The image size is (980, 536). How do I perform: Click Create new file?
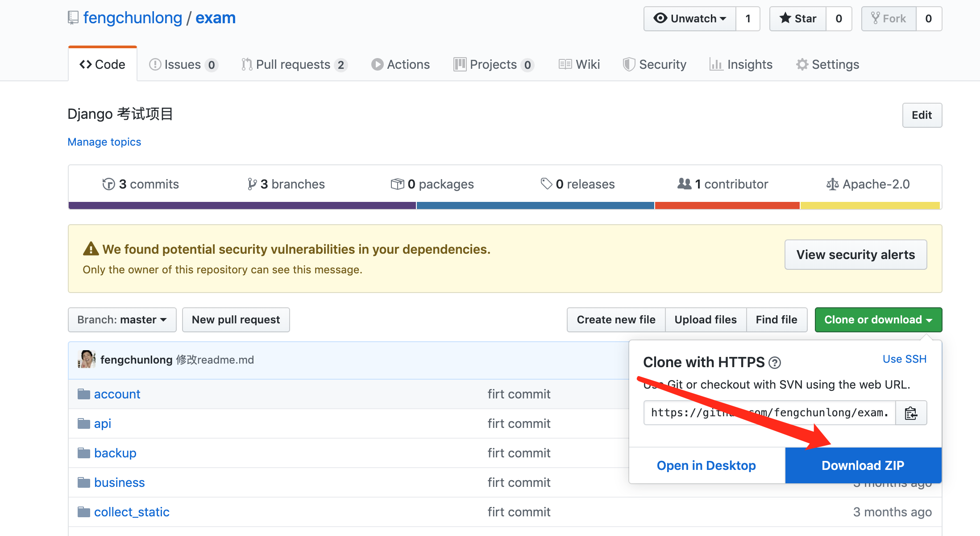(x=616, y=320)
